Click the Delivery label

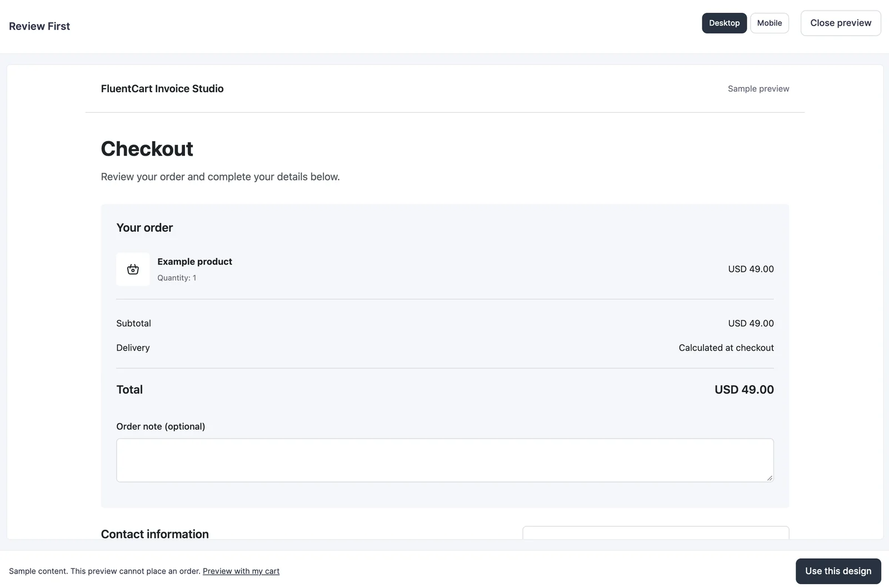[133, 348]
